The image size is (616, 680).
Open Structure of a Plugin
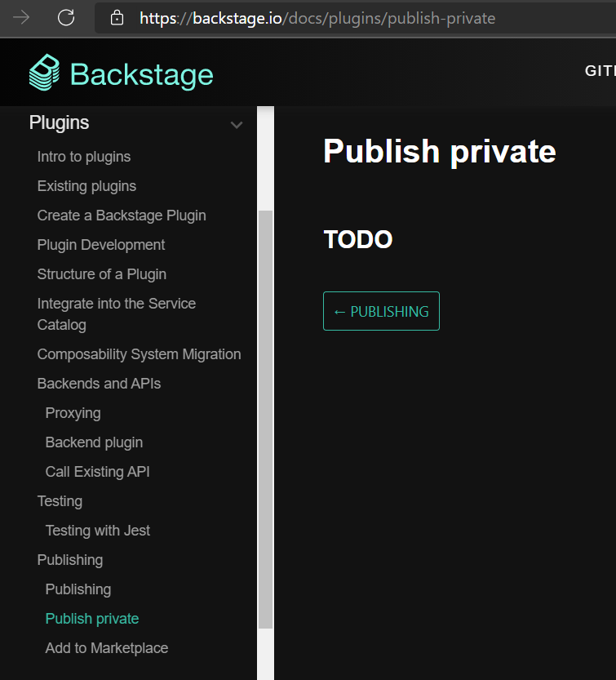pyautogui.click(x=101, y=274)
